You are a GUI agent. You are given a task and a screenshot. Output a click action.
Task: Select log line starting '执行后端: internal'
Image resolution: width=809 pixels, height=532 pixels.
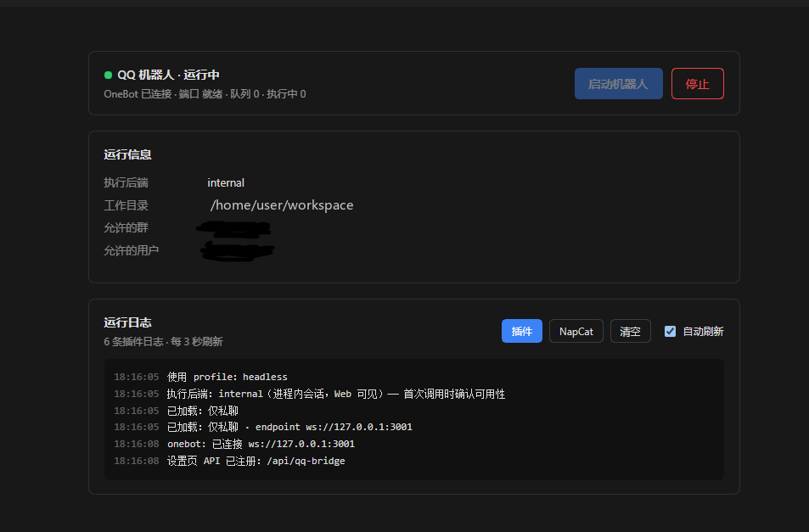(336, 394)
